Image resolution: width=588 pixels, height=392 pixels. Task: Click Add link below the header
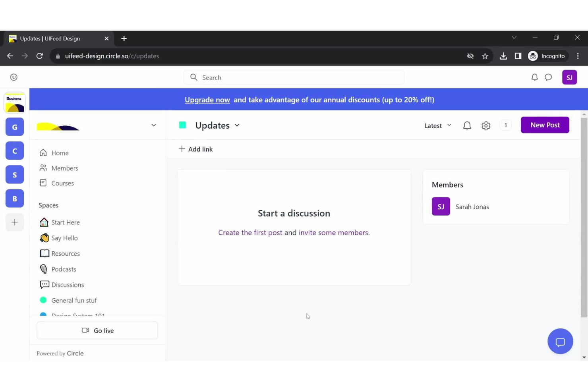[x=195, y=149]
